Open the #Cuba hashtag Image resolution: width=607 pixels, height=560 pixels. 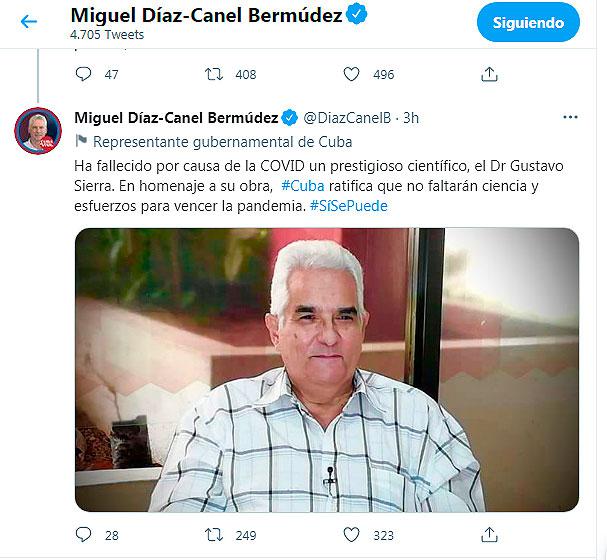tap(303, 186)
